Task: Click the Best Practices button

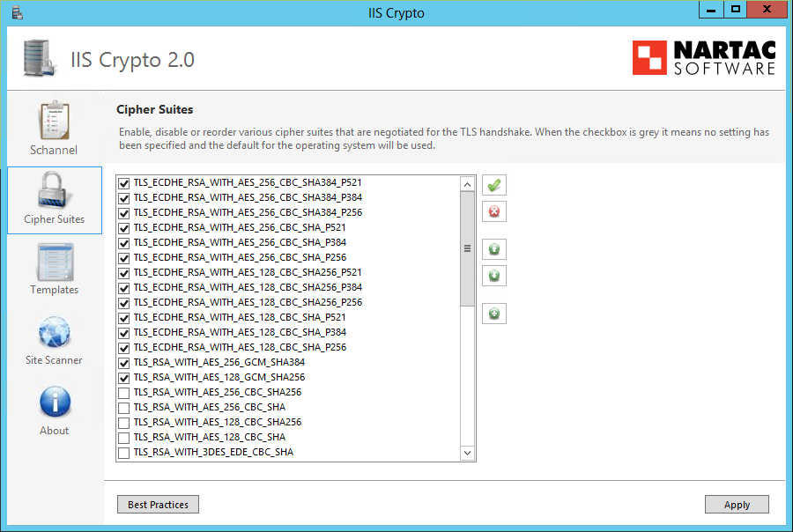Action: click(x=158, y=504)
